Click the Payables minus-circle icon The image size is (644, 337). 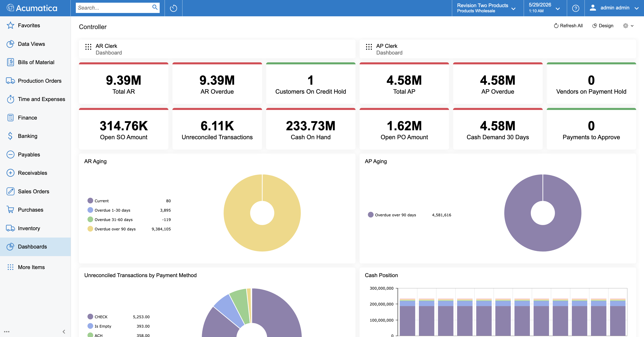[x=10, y=154]
